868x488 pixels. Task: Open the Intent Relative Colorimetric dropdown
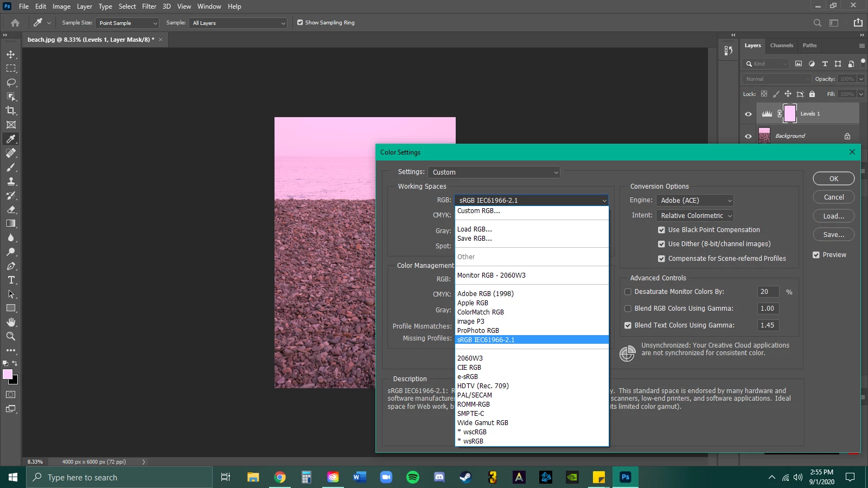click(695, 216)
